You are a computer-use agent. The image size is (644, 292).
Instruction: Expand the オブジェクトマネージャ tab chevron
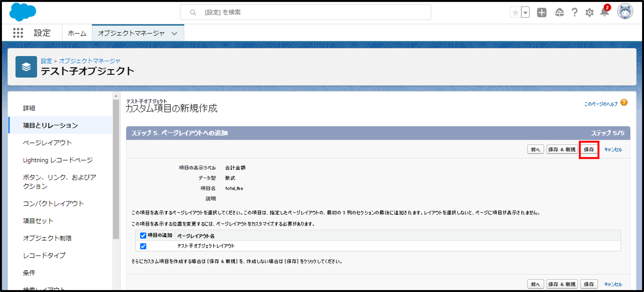pyautogui.click(x=174, y=33)
